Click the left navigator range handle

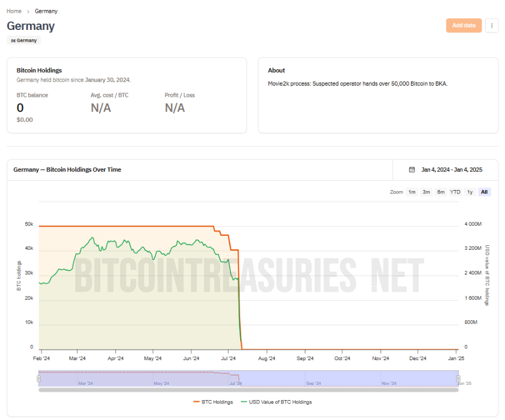point(39,378)
